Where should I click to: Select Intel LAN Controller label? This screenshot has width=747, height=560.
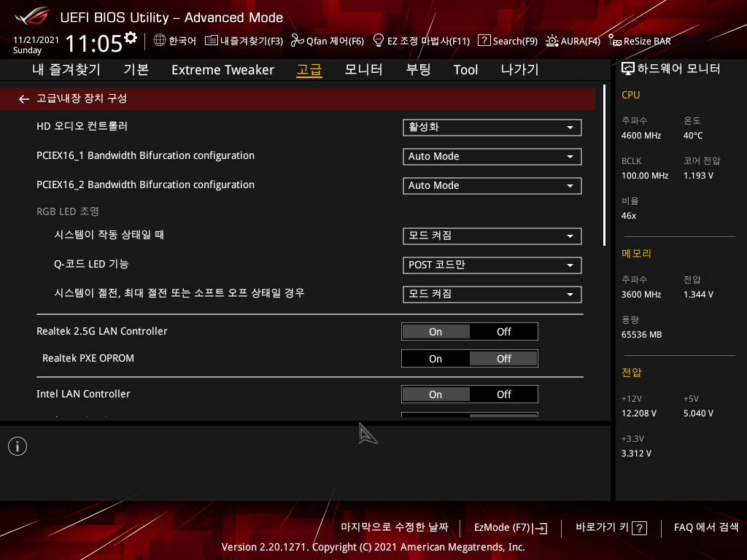(83, 394)
